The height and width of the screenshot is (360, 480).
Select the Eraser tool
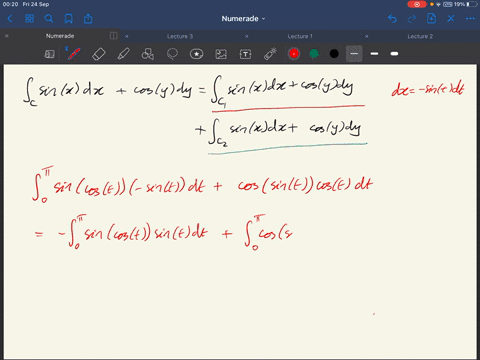99,54
